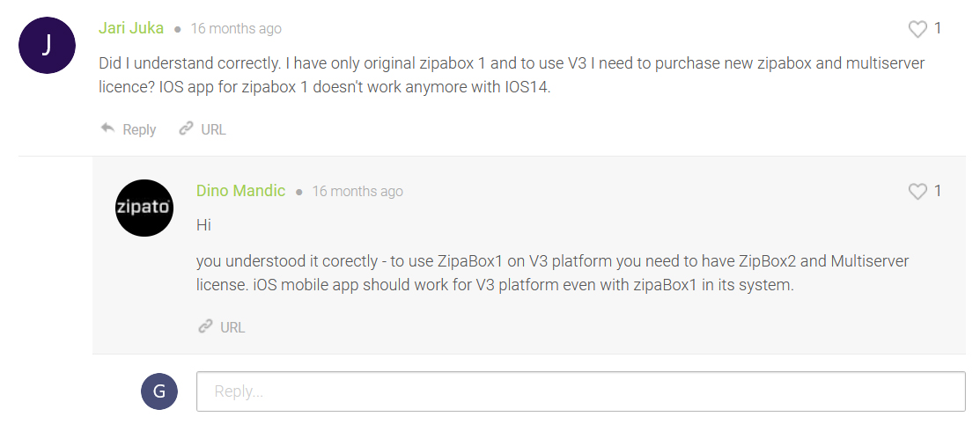Click the URL text under Jari Juka's comment

pyautogui.click(x=213, y=129)
